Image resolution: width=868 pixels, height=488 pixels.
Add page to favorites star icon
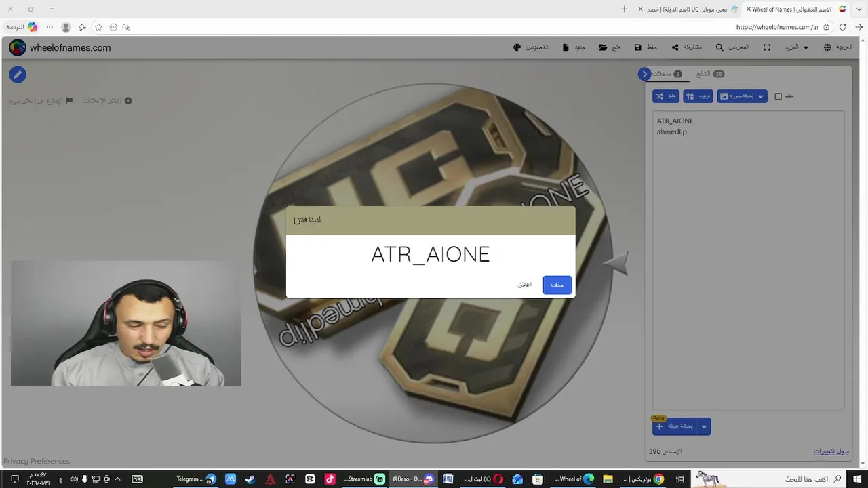coord(98,27)
